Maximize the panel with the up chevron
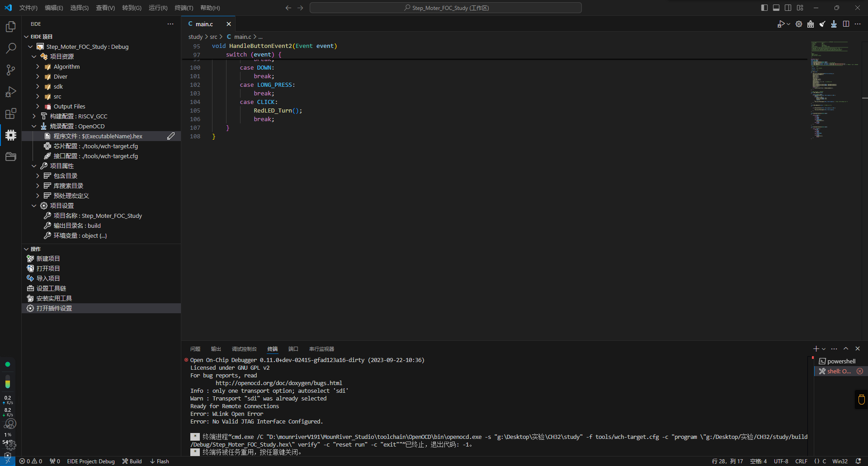 pos(846,349)
